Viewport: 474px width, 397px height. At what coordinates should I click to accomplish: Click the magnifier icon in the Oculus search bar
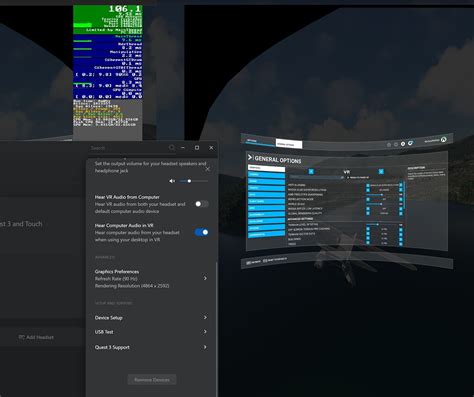172,147
